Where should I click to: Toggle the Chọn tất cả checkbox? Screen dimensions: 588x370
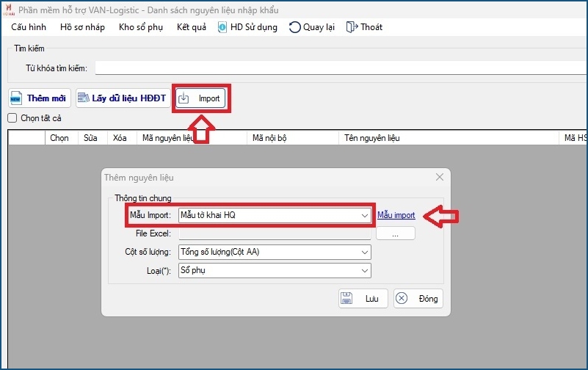12,118
